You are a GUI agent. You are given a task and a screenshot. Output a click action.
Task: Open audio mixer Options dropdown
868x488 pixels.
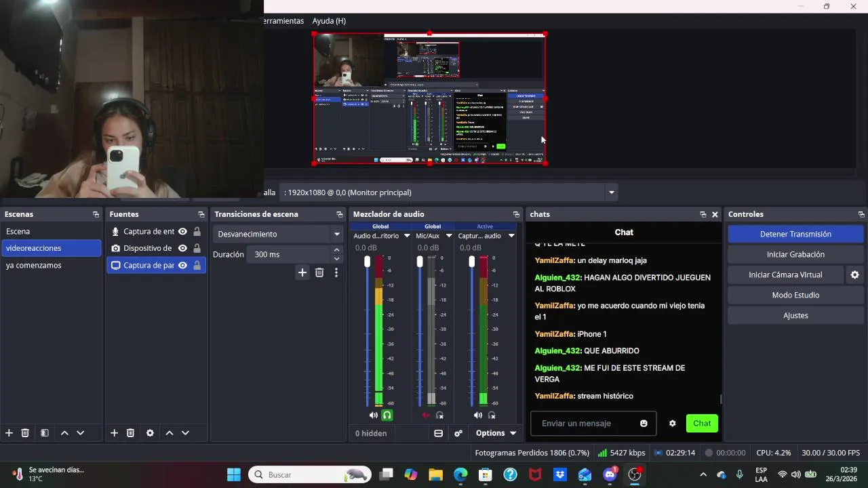click(x=496, y=433)
